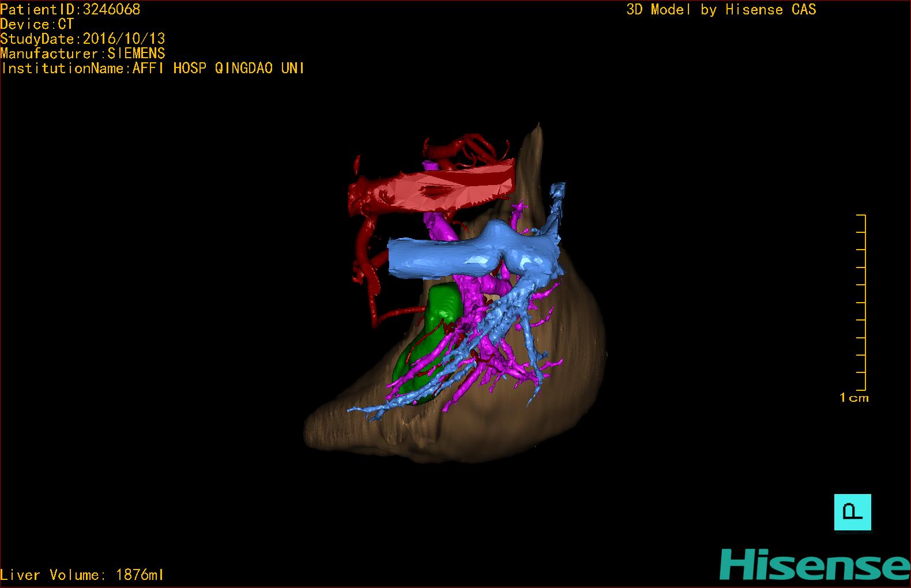The width and height of the screenshot is (911, 588).
Task: Click the Liver Volume: 1876ml readout
Action: [82, 575]
